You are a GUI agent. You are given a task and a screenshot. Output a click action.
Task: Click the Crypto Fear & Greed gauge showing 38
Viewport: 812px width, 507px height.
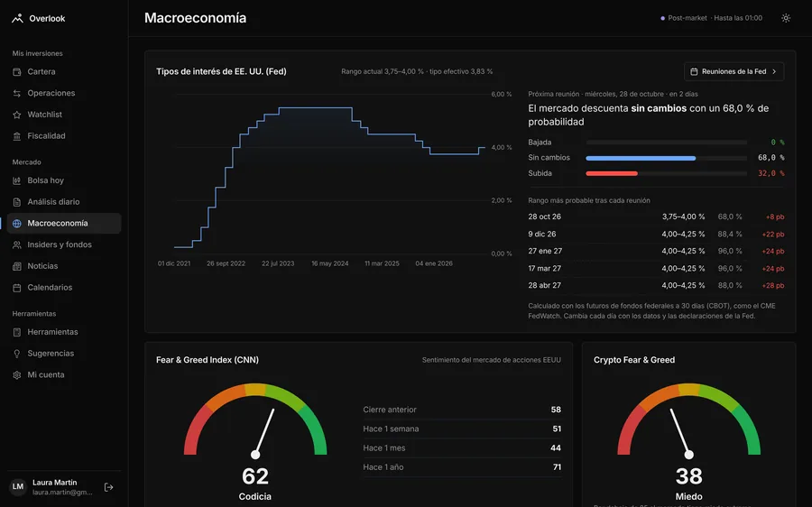tap(688, 420)
